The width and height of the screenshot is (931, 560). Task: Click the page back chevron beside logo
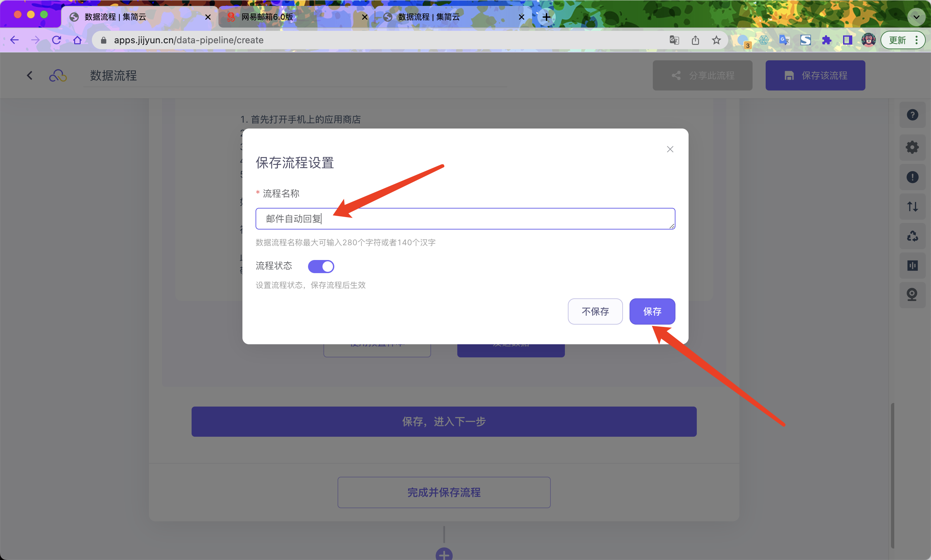tap(30, 75)
